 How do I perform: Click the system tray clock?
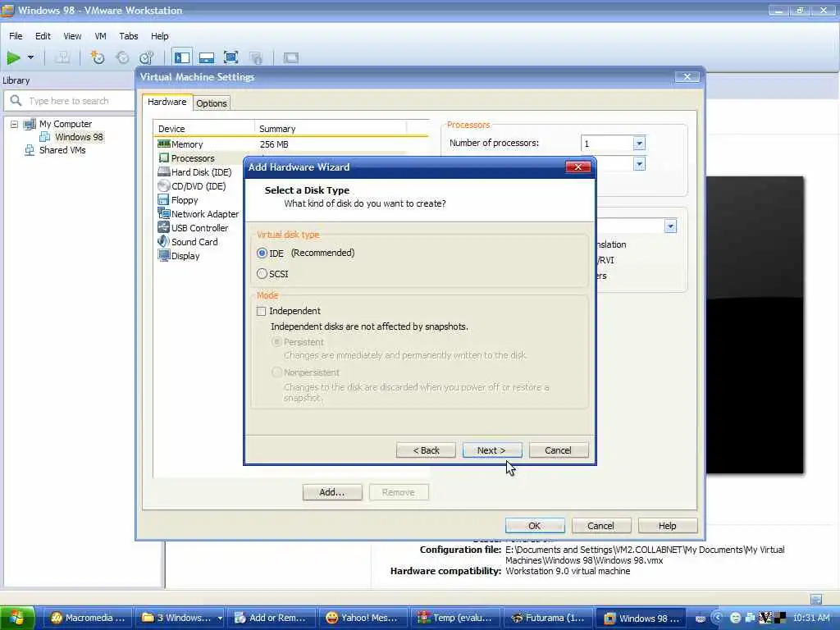click(811, 618)
